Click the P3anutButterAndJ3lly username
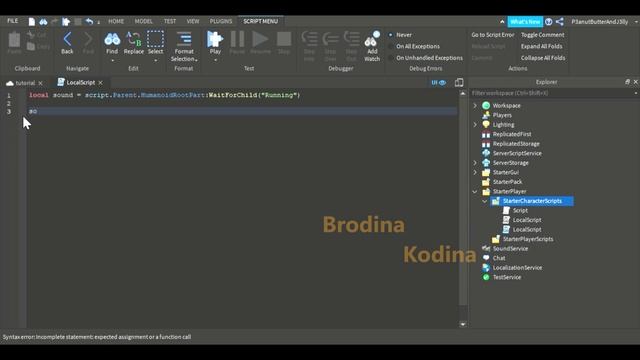 (x=600, y=22)
